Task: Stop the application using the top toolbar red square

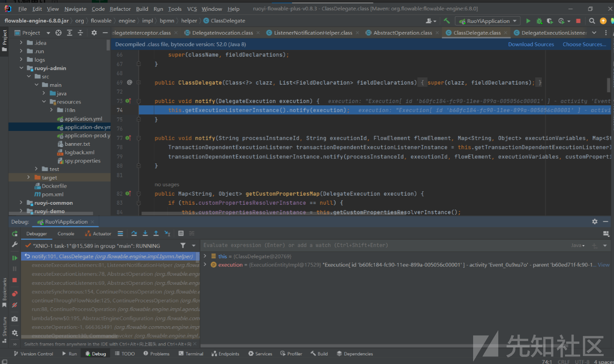Action: click(578, 21)
